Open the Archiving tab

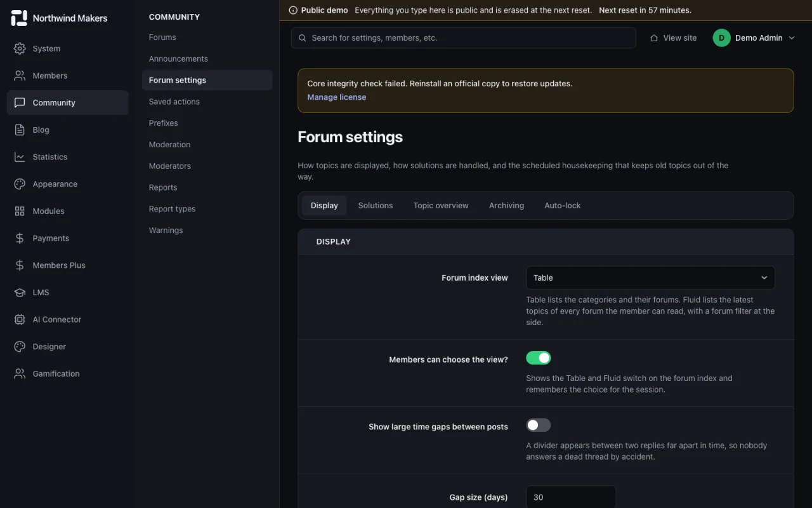pos(506,206)
